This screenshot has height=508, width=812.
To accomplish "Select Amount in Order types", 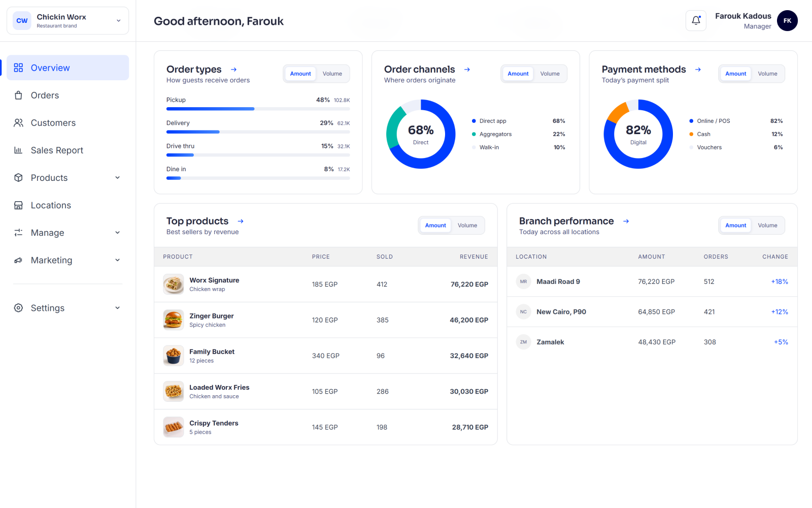I will pos(300,74).
